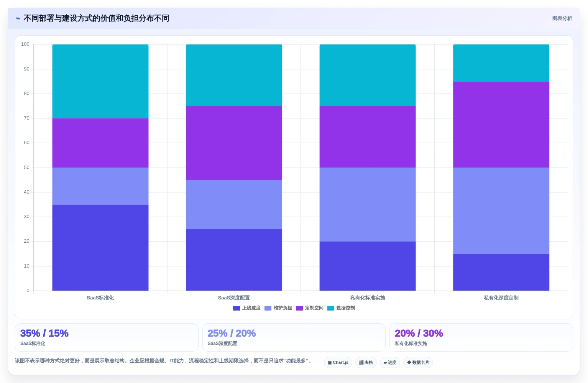Click the 数据卡片 tag chip
The height and width of the screenshot is (383, 588).
(x=418, y=363)
